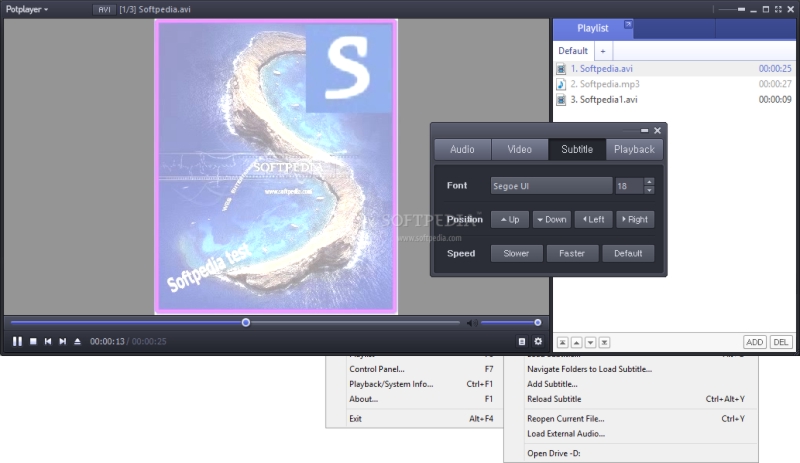Click the font size 18 field
This screenshot has width=800, height=463.
629,186
